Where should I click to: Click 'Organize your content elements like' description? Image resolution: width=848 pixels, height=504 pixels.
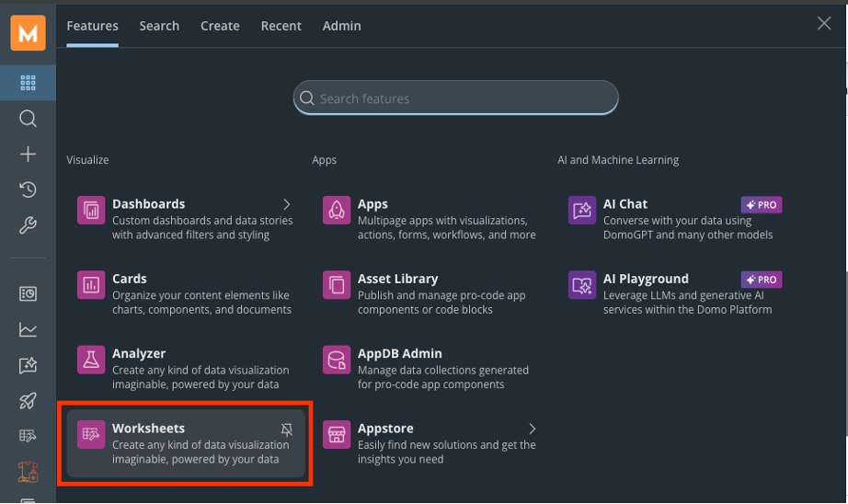[201, 295]
